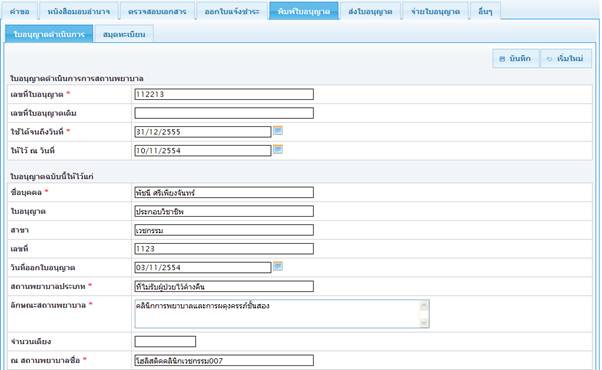Go to the ตรวจสอบเอกสาร tab
This screenshot has height=370, width=602.
click(x=157, y=11)
